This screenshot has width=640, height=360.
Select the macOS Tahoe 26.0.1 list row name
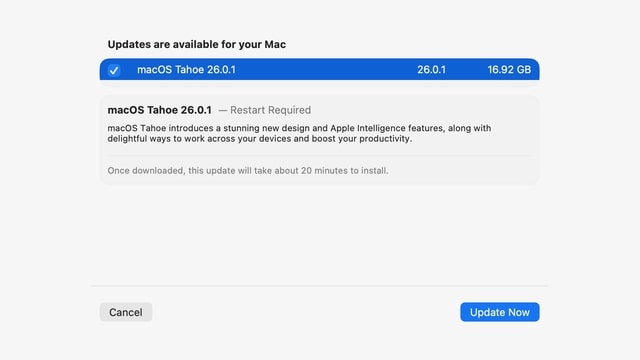coord(186,70)
